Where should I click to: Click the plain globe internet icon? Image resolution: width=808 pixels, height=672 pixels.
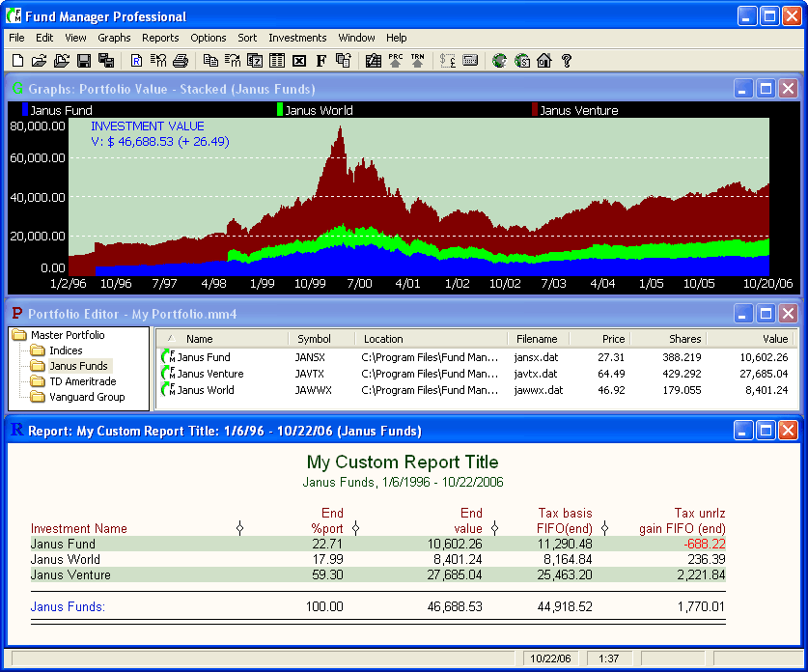click(x=499, y=61)
